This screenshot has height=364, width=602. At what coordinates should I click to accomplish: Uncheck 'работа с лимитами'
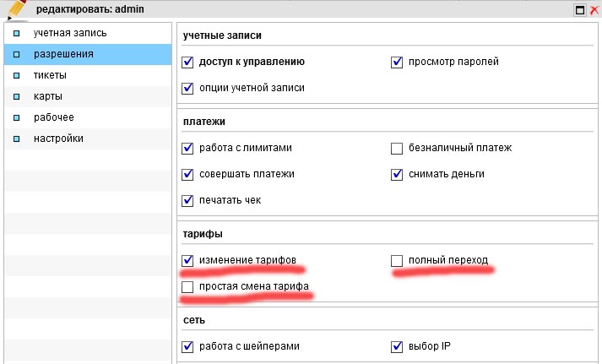[188, 149]
